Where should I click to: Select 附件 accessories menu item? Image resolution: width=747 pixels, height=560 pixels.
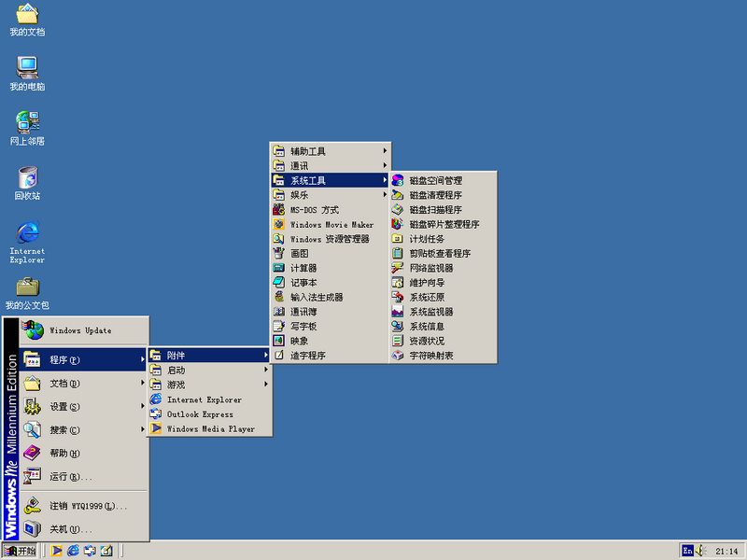point(209,356)
